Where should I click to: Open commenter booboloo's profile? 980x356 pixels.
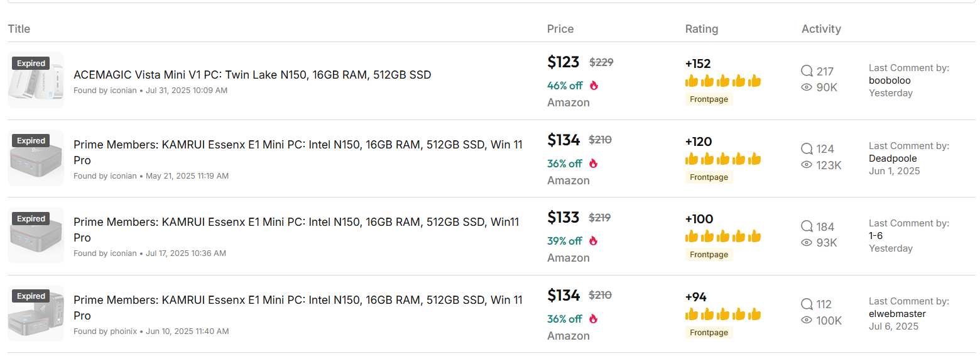pyautogui.click(x=890, y=81)
